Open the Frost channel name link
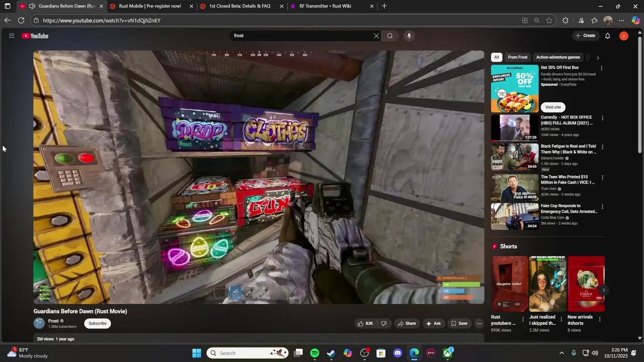Viewport: 644px width, 362px height. click(x=53, y=321)
